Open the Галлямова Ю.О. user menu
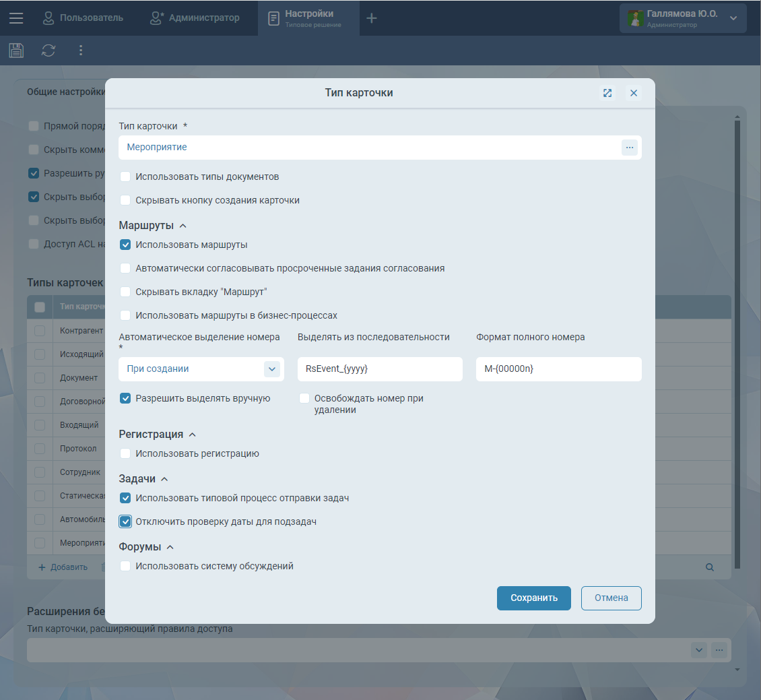The height and width of the screenshot is (700, 761). (683, 18)
